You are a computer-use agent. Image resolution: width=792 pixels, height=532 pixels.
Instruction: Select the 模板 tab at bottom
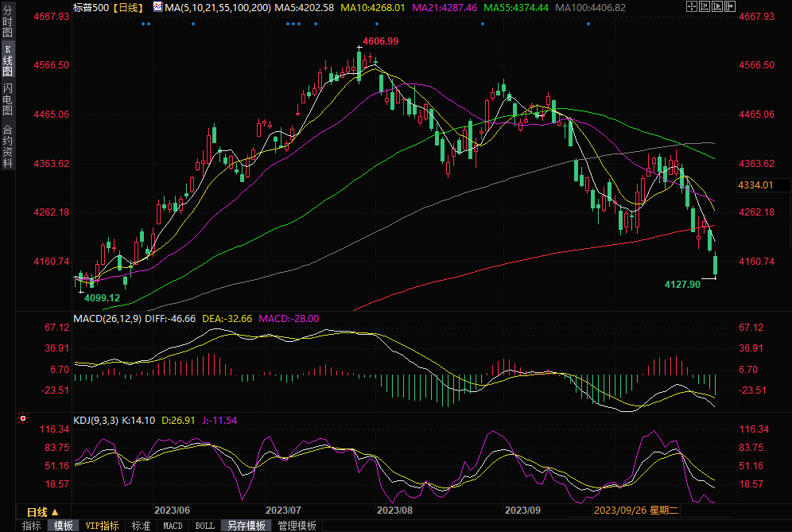click(64, 526)
